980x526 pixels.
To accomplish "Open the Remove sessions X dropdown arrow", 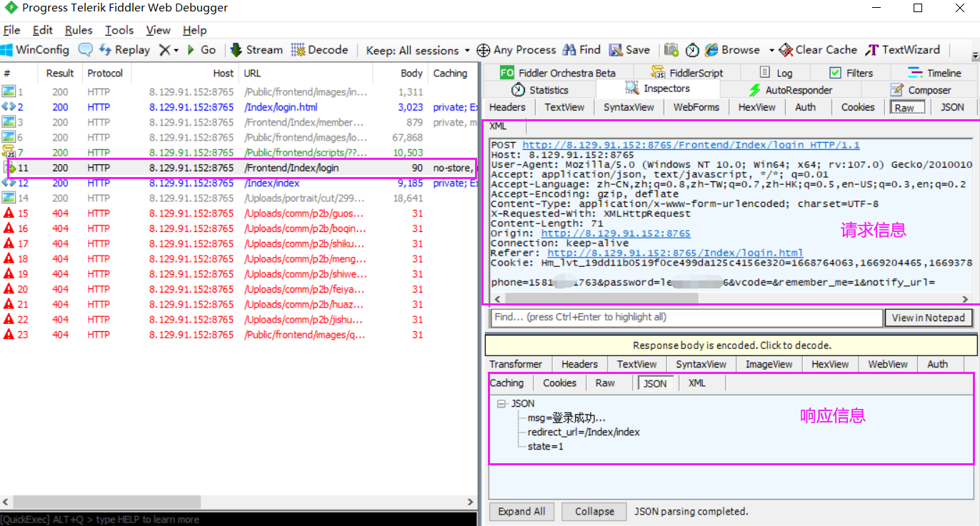I will (x=176, y=50).
